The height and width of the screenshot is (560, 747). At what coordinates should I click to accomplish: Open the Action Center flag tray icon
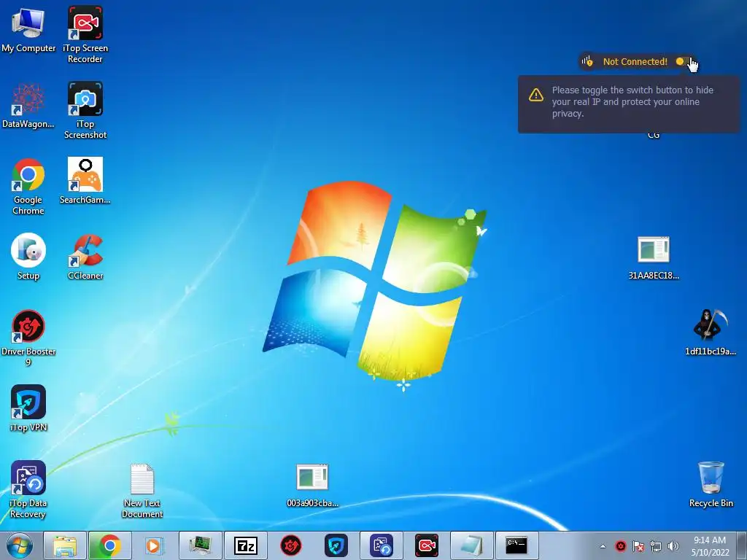[x=638, y=546]
